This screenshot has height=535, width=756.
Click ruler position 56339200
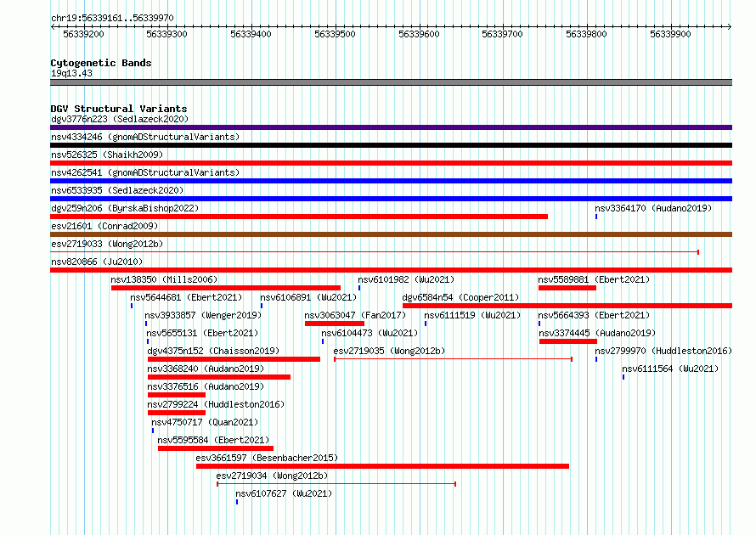83,34
